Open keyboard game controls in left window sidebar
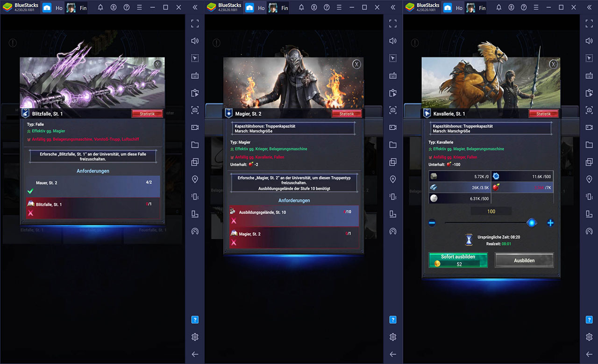598x364 pixels. coord(195,76)
